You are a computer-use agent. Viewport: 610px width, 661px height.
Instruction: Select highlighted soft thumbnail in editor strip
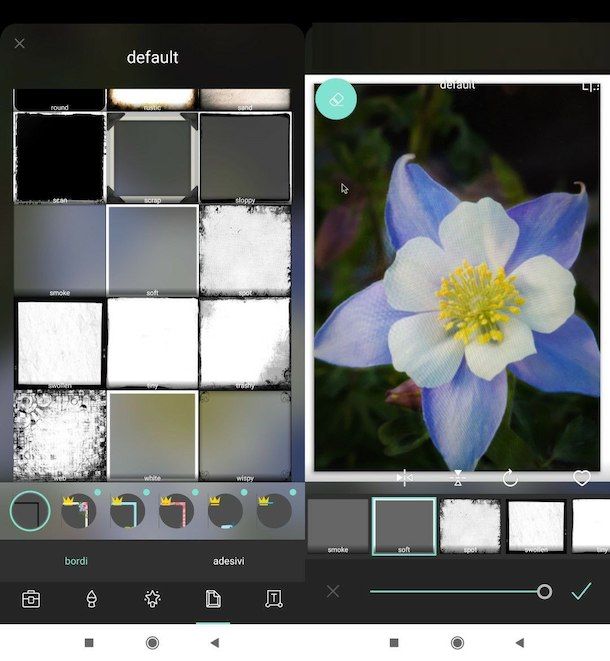pos(404,526)
